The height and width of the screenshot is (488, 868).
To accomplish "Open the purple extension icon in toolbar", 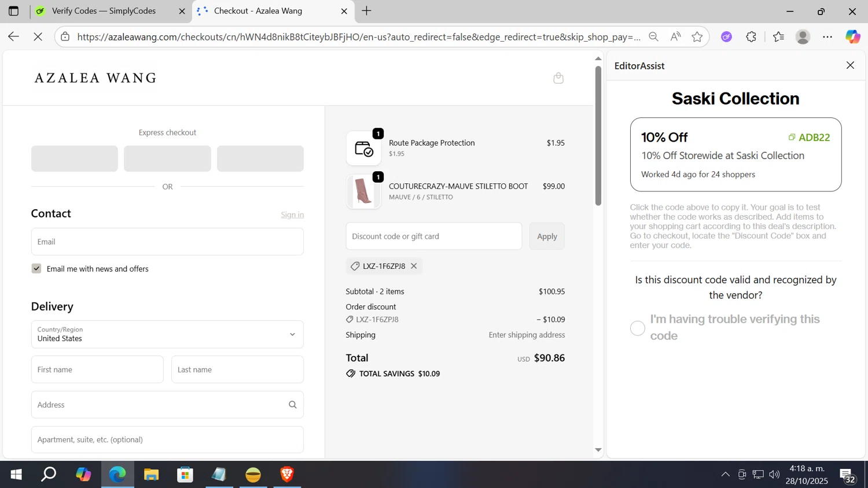I will (x=727, y=36).
